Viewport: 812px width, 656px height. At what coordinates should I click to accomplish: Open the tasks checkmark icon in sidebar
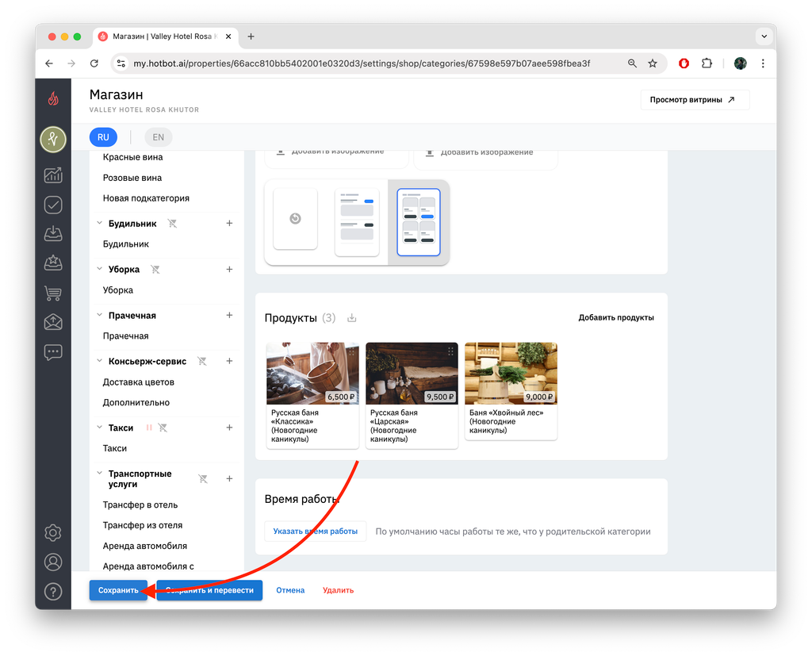[53, 205]
